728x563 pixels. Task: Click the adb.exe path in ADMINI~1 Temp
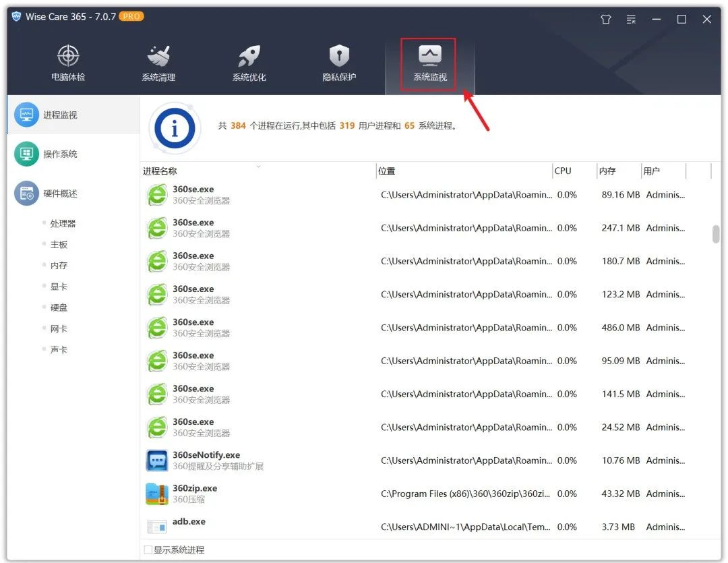coord(465,527)
